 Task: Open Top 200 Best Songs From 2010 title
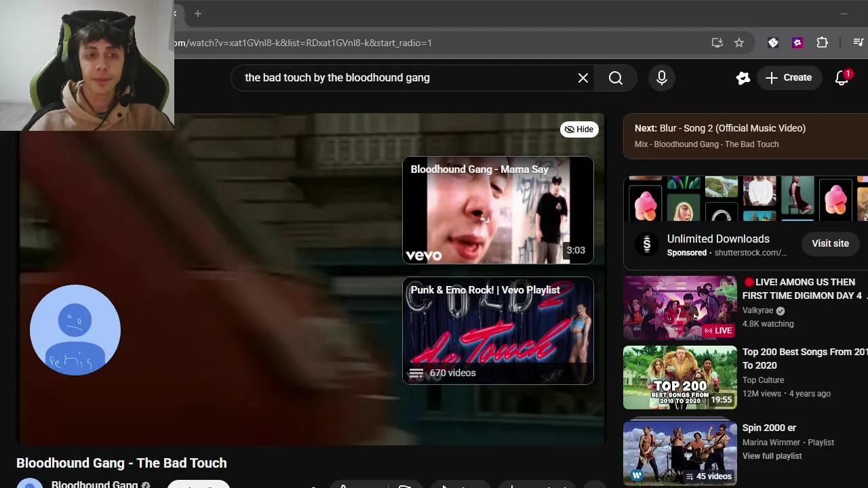[805, 359]
